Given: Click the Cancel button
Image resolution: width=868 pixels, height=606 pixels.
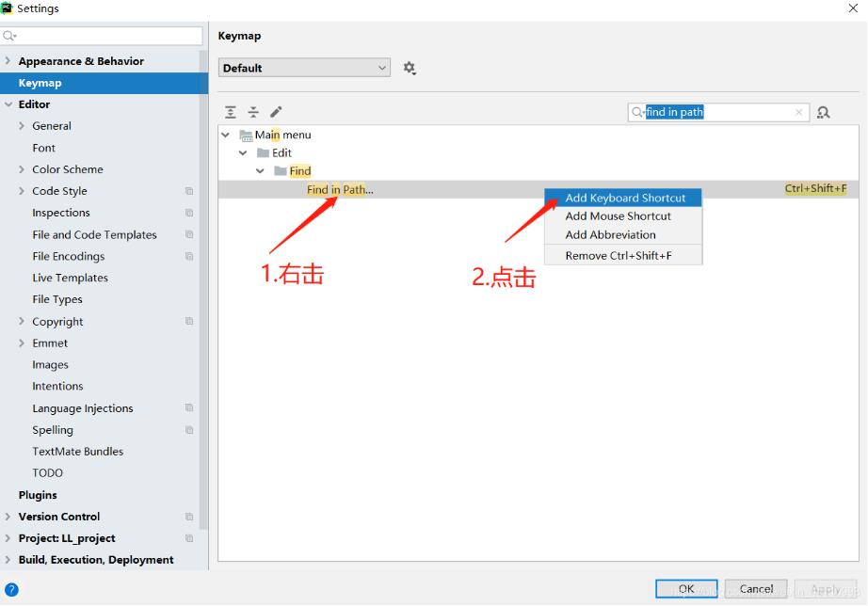Looking at the screenshot, I should pos(756,589).
